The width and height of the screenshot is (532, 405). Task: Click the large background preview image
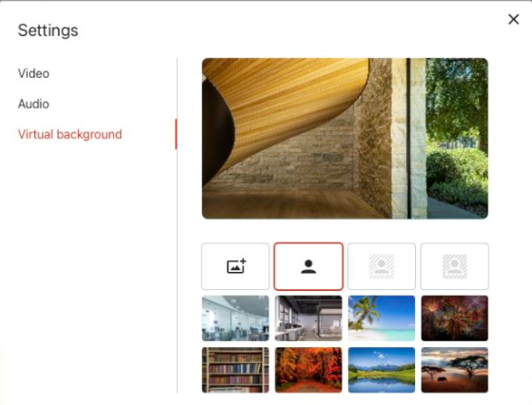(x=345, y=138)
